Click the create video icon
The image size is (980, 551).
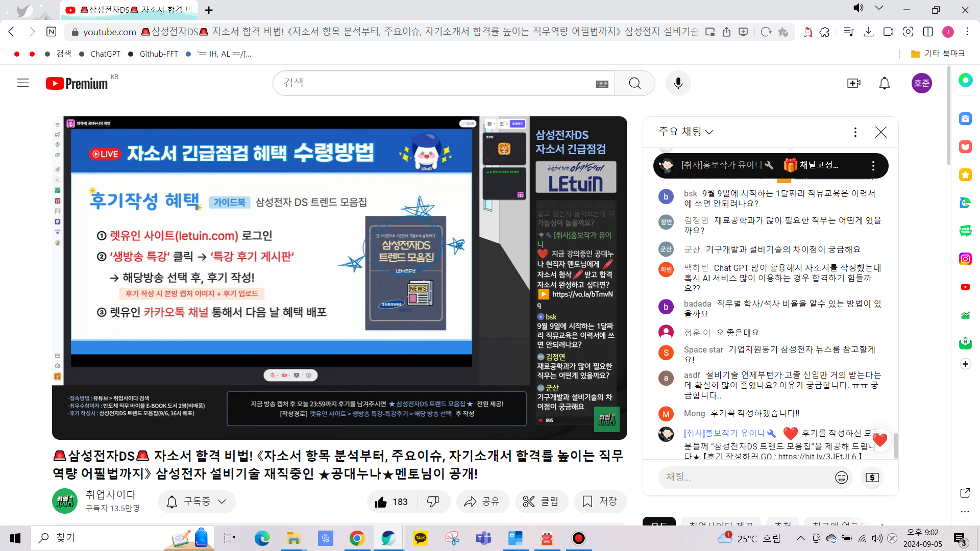coord(853,83)
